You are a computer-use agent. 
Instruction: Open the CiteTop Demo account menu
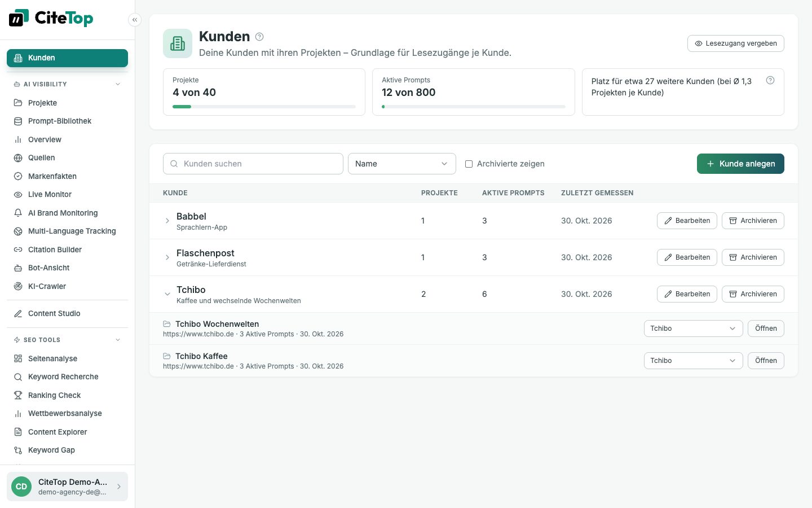pyautogui.click(x=67, y=487)
